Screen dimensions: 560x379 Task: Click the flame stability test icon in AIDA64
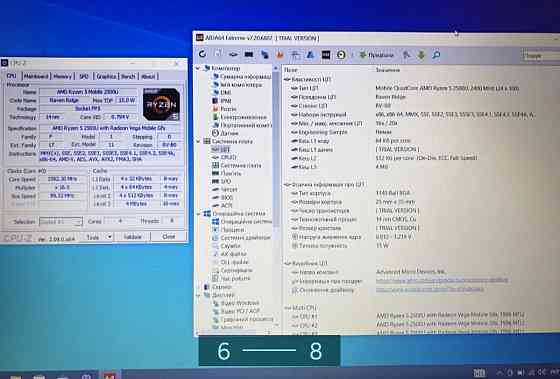(x=280, y=55)
